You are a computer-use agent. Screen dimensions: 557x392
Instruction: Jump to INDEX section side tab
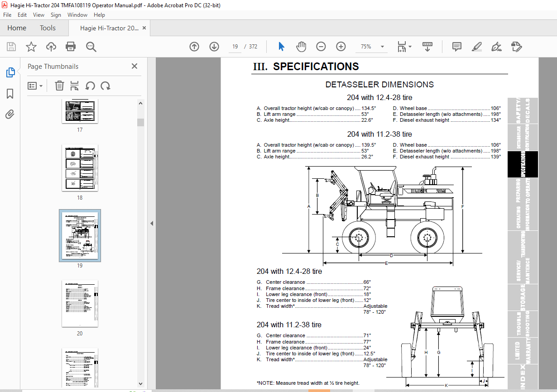pyautogui.click(x=523, y=377)
